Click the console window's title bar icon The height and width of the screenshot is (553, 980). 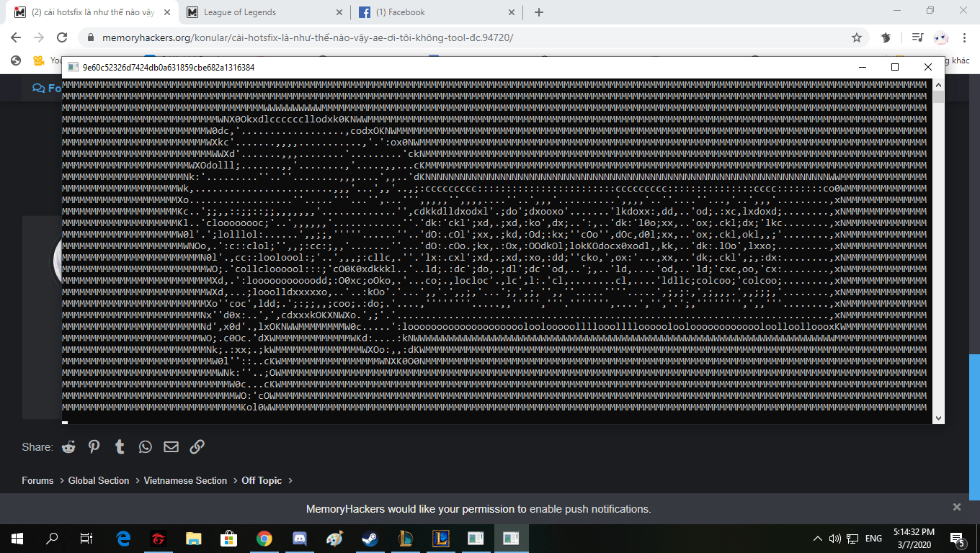[73, 67]
